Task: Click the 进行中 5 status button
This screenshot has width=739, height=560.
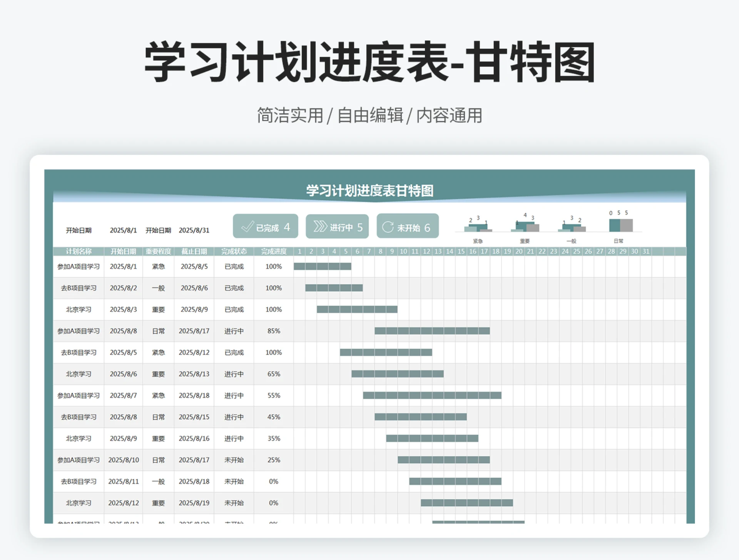Action: (x=337, y=227)
